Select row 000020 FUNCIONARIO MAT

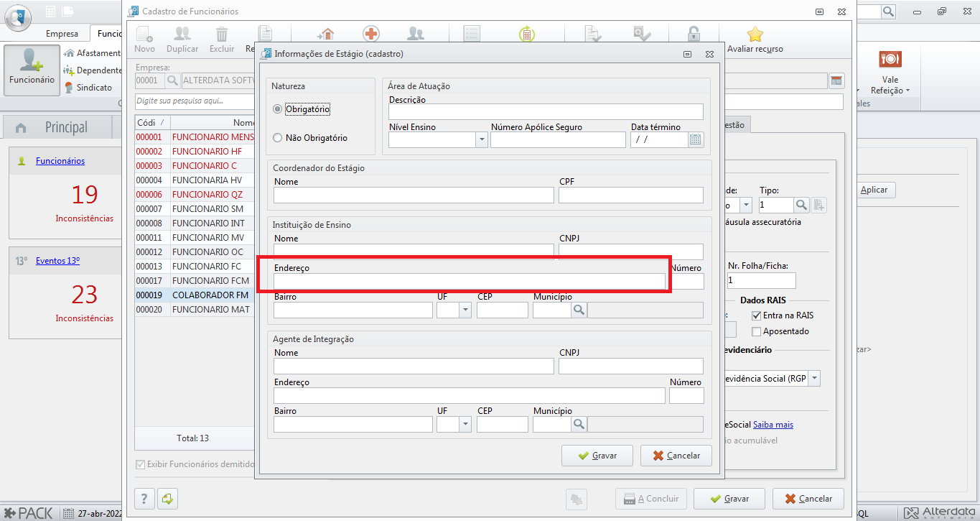click(x=195, y=309)
